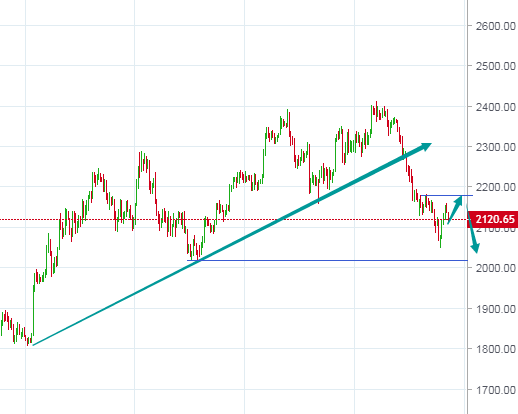Select the small upward teal arrow

pos(455,210)
